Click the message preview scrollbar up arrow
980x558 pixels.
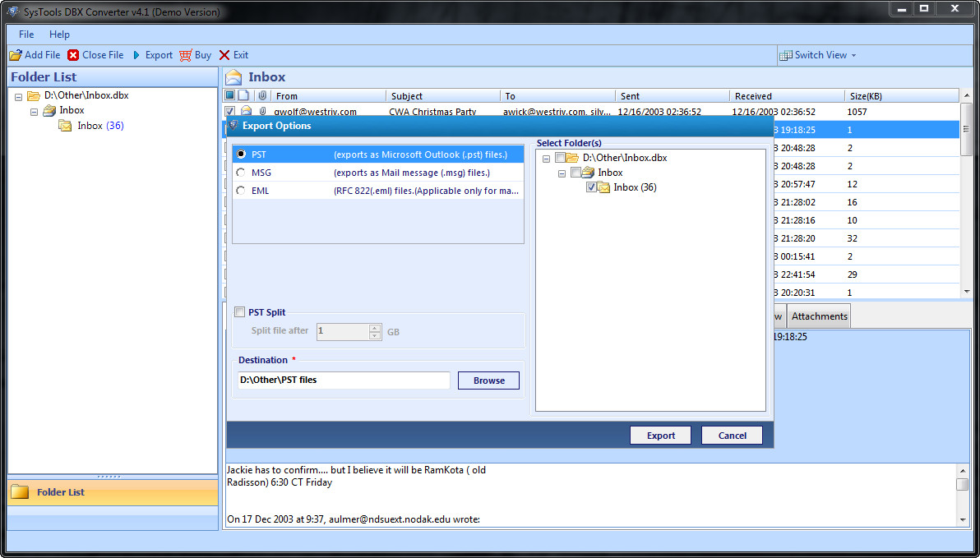point(963,470)
